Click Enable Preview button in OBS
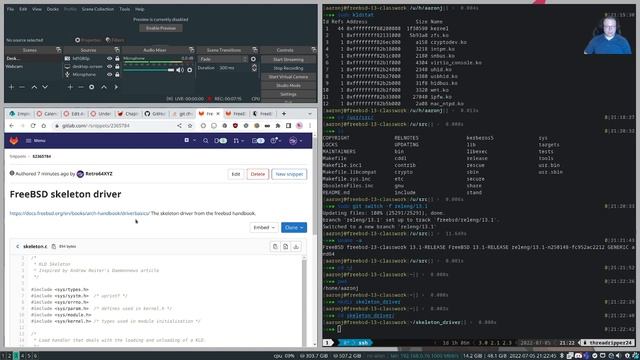640x360 pixels. tap(161, 28)
